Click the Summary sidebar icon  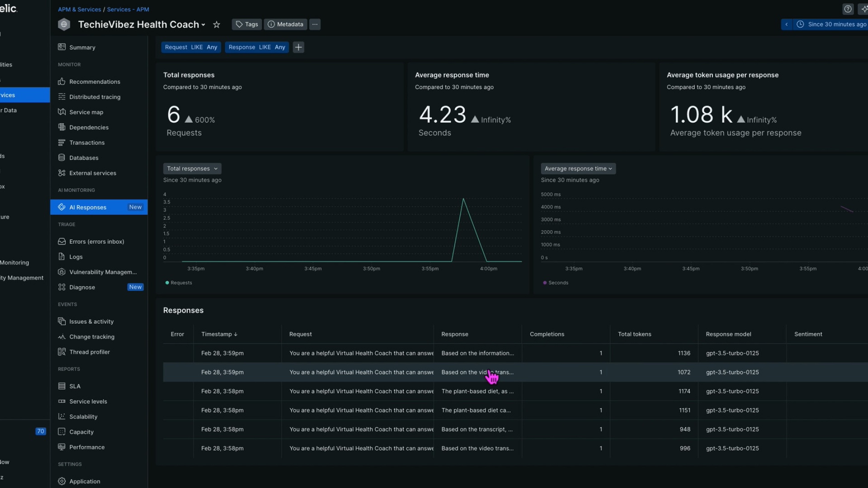[62, 47]
